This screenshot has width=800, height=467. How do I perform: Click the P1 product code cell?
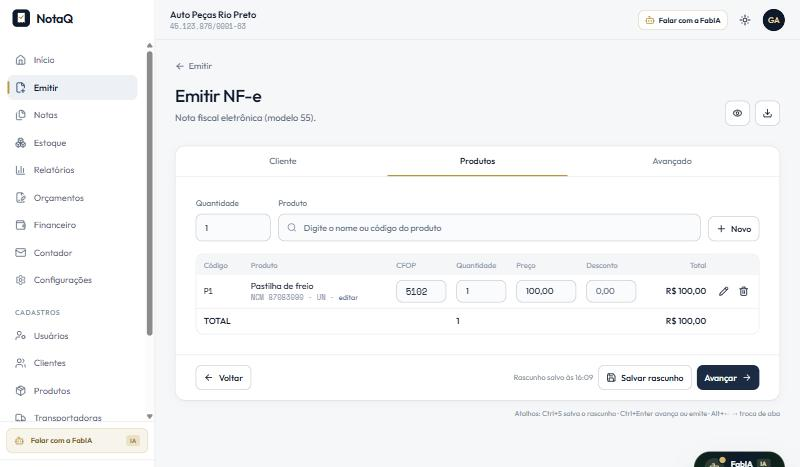pos(208,291)
